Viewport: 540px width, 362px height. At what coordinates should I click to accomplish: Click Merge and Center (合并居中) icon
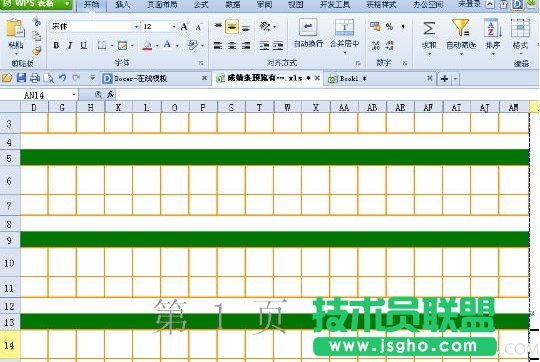[344, 28]
